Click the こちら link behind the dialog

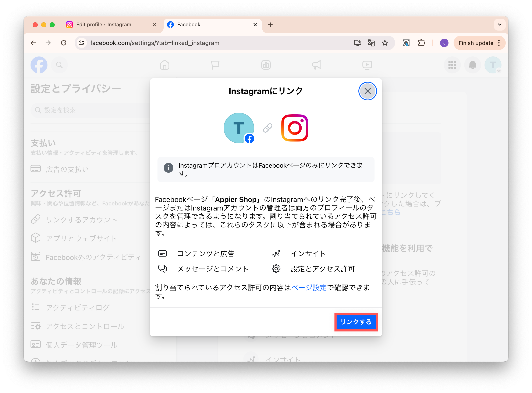coord(391,212)
